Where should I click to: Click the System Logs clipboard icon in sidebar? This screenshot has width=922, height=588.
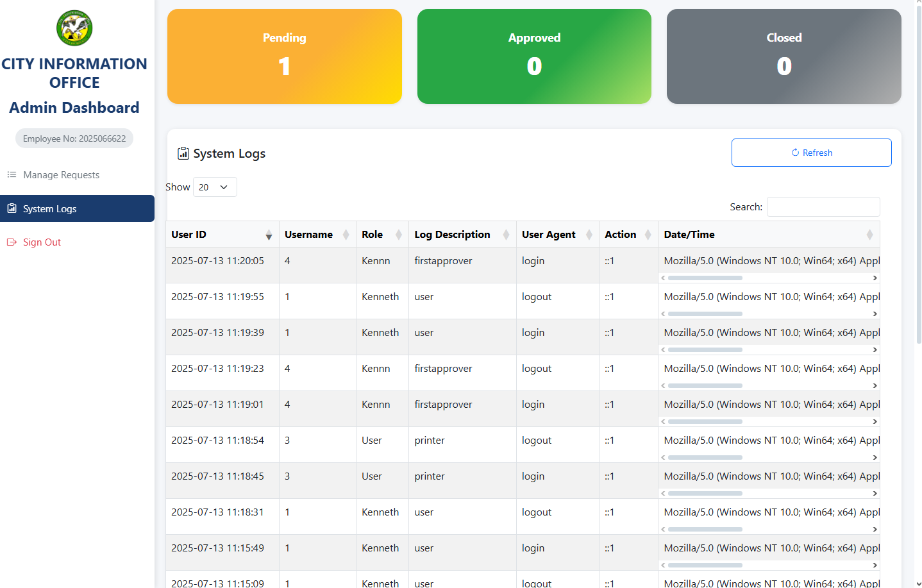pos(12,208)
